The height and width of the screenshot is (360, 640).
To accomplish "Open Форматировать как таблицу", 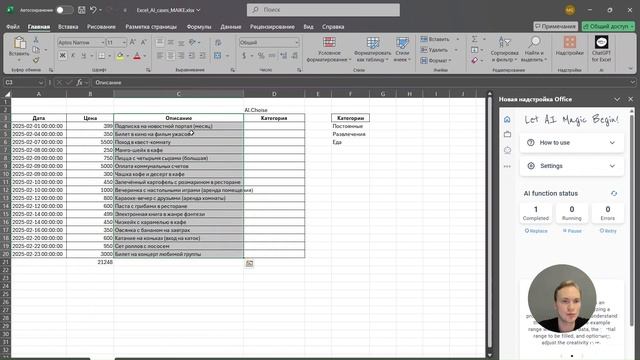I will click(x=372, y=49).
